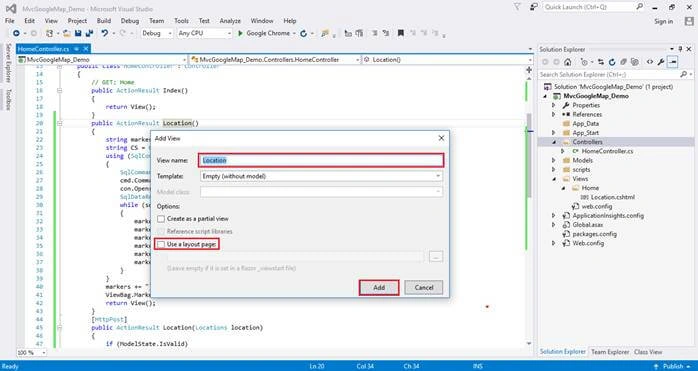Viewport: 698px width, 371px height.
Task: Open the Tools menu
Action: click(x=181, y=21)
